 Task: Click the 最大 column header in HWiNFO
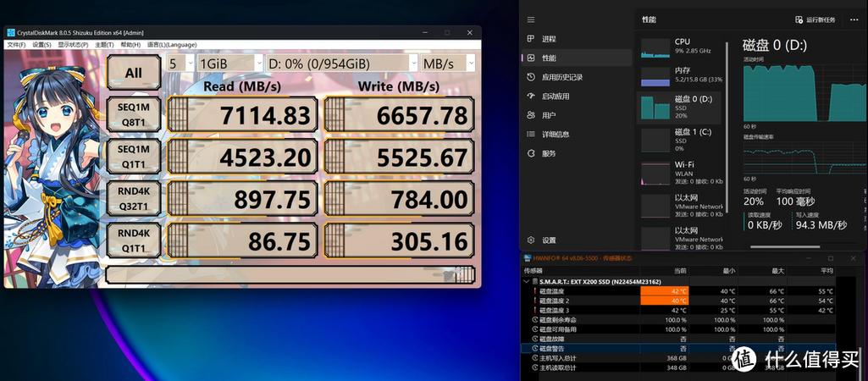pos(763,271)
